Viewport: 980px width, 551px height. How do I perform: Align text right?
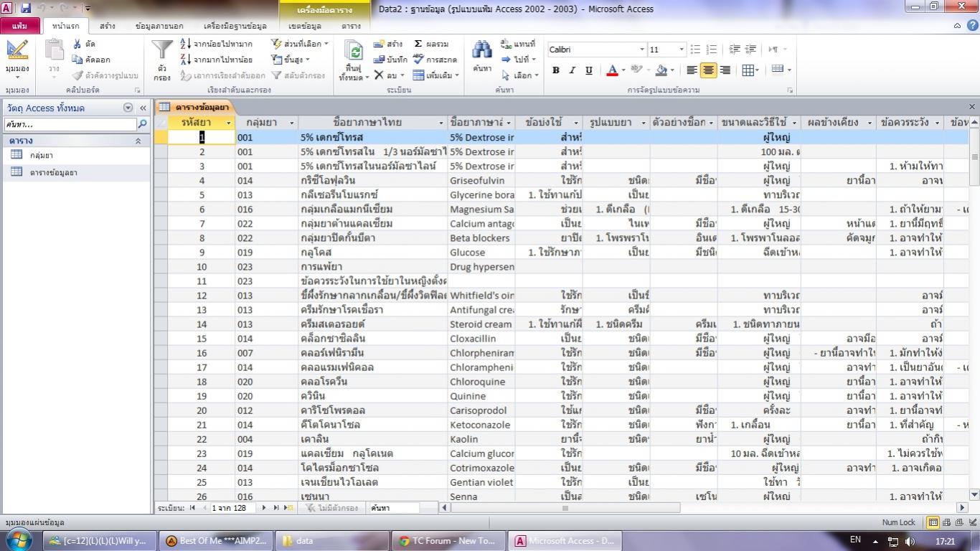[x=725, y=70]
